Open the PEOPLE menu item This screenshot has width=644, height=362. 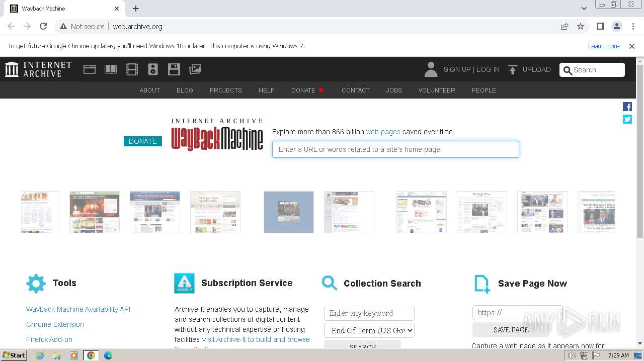pyautogui.click(x=484, y=90)
